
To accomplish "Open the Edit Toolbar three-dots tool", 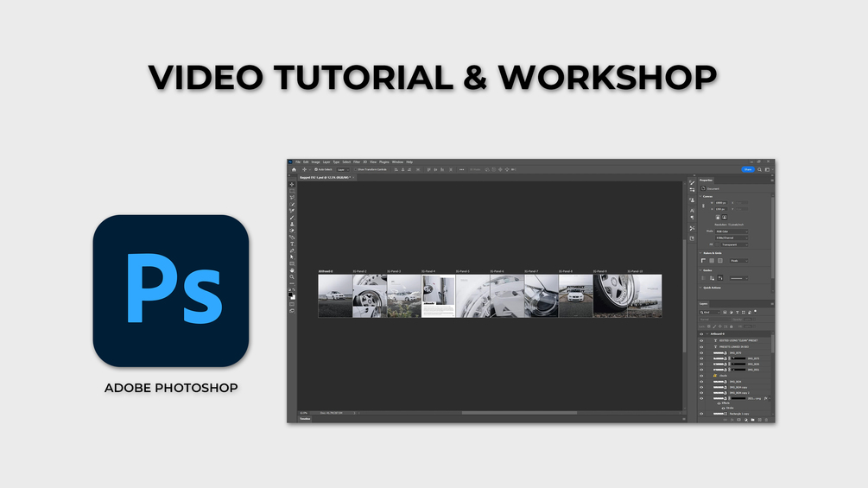I will (x=292, y=283).
